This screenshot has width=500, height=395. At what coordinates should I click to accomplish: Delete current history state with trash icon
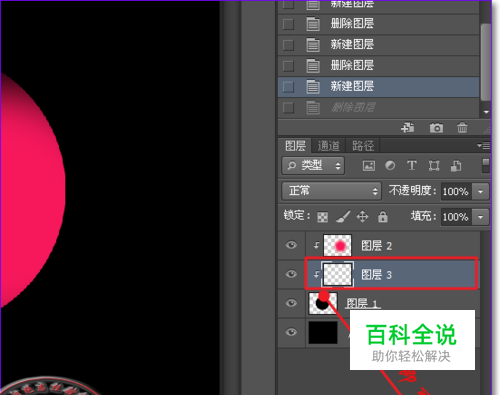click(462, 128)
